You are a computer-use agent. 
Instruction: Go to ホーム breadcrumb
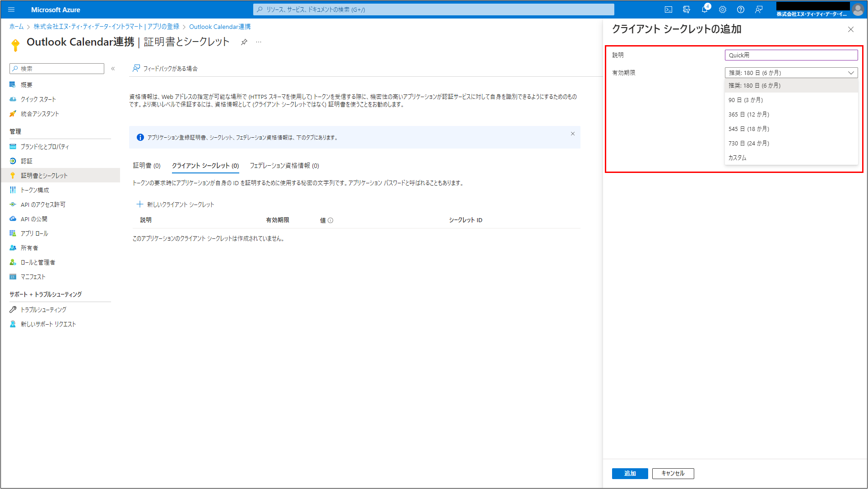tap(17, 27)
